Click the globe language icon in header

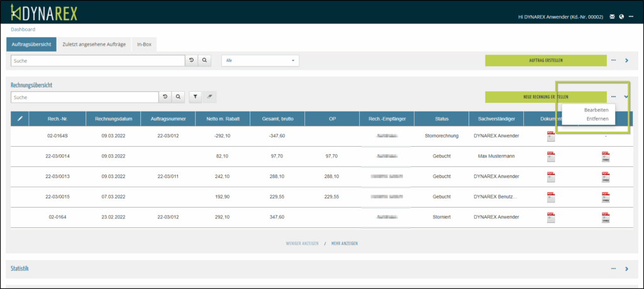pos(621,16)
